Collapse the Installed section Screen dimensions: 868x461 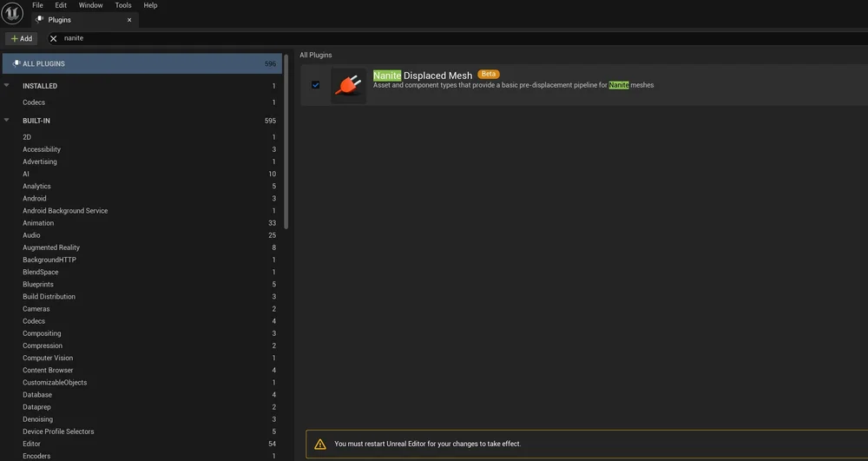[7, 85]
